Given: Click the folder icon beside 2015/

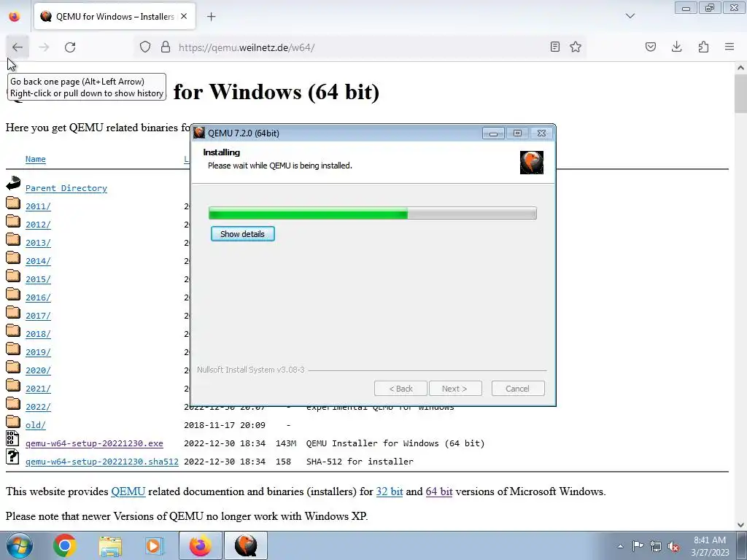Looking at the screenshot, I should [x=13, y=276].
